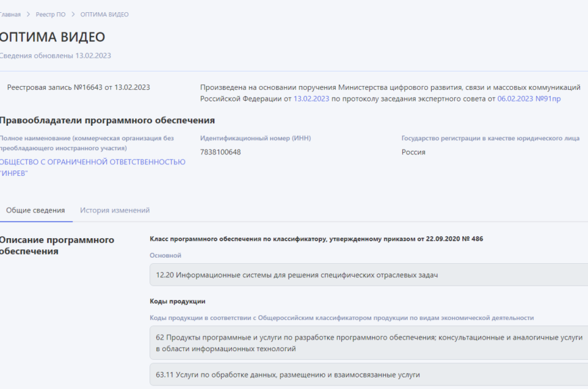This screenshot has width=588, height=389.
Task: Select code 63.11 Услуги по обработке данных
Action: coord(368,374)
